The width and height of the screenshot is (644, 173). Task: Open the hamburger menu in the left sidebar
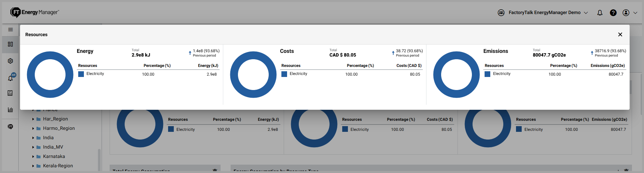click(10, 30)
